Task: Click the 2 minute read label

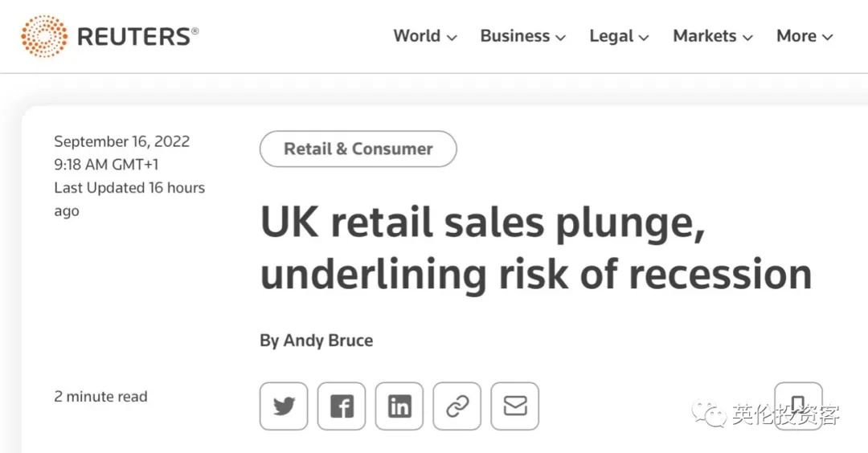Action: 101,396
